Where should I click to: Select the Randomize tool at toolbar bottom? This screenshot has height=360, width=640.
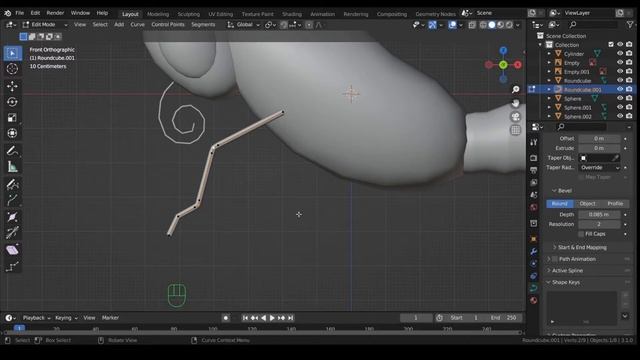click(12, 267)
